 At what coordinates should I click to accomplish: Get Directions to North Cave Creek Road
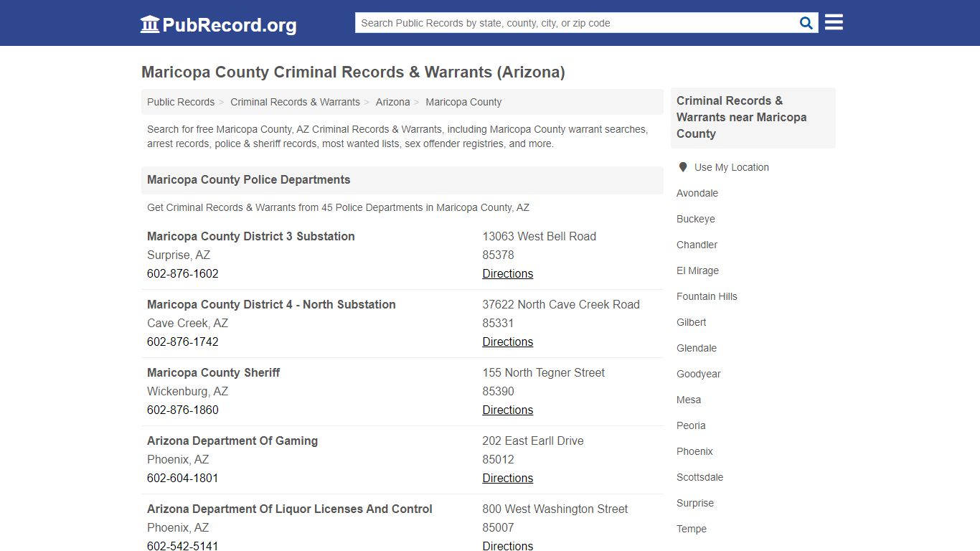507,342
